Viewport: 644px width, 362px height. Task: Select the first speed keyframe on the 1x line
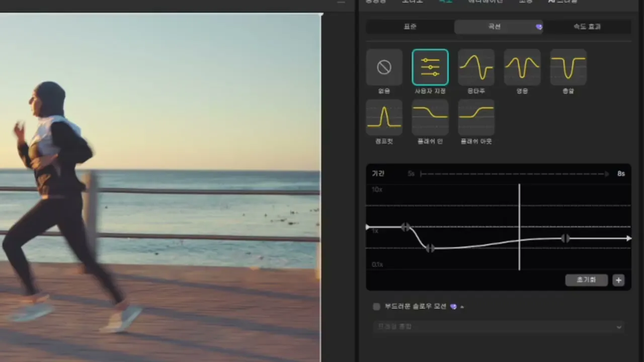[x=406, y=227]
